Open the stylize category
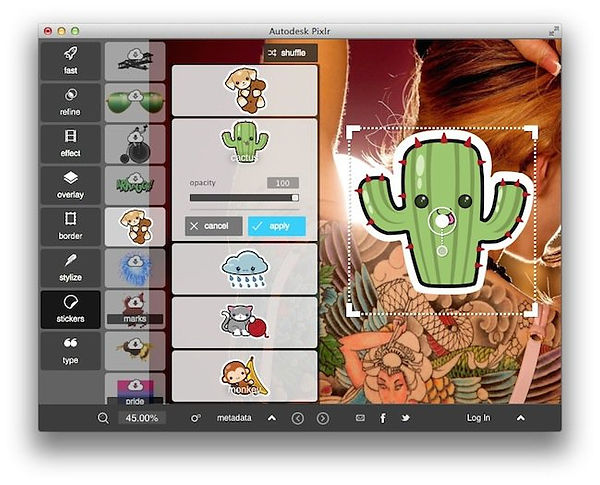The width and height of the screenshot is (600, 485). coord(70,268)
